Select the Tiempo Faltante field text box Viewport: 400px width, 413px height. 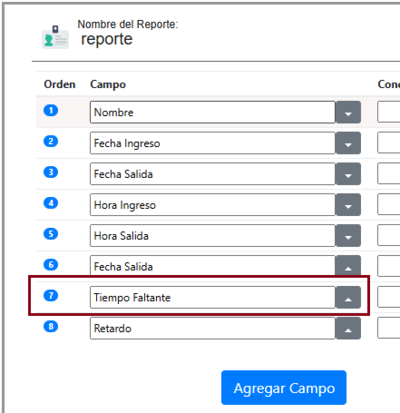[213, 297]
